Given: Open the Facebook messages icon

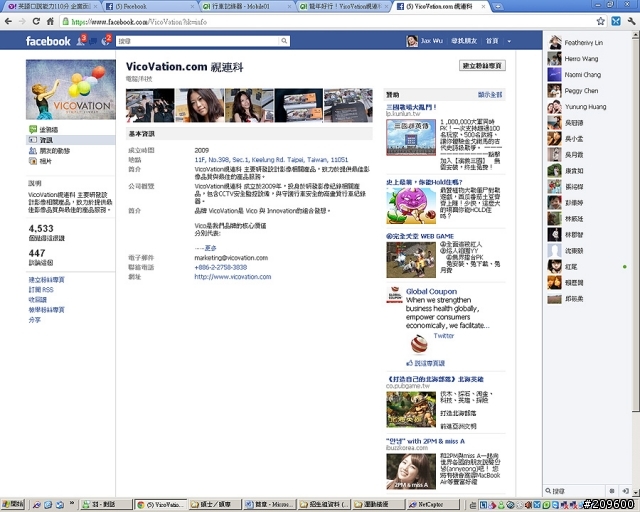Looking at the screenshot, I should click(x=93, y=41).
